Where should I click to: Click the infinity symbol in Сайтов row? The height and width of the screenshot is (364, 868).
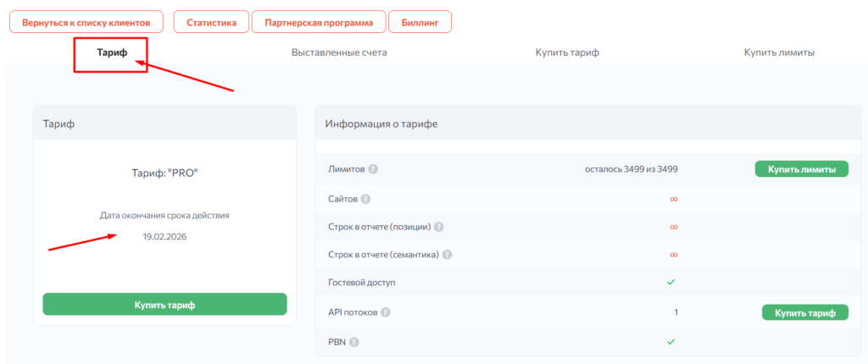673,199
